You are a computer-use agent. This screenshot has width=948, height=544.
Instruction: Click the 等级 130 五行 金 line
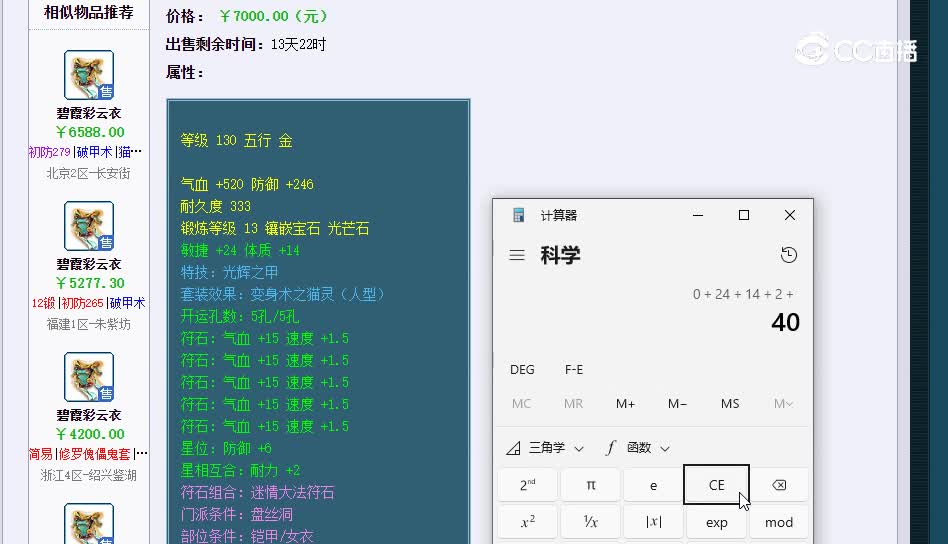point(236,141)
